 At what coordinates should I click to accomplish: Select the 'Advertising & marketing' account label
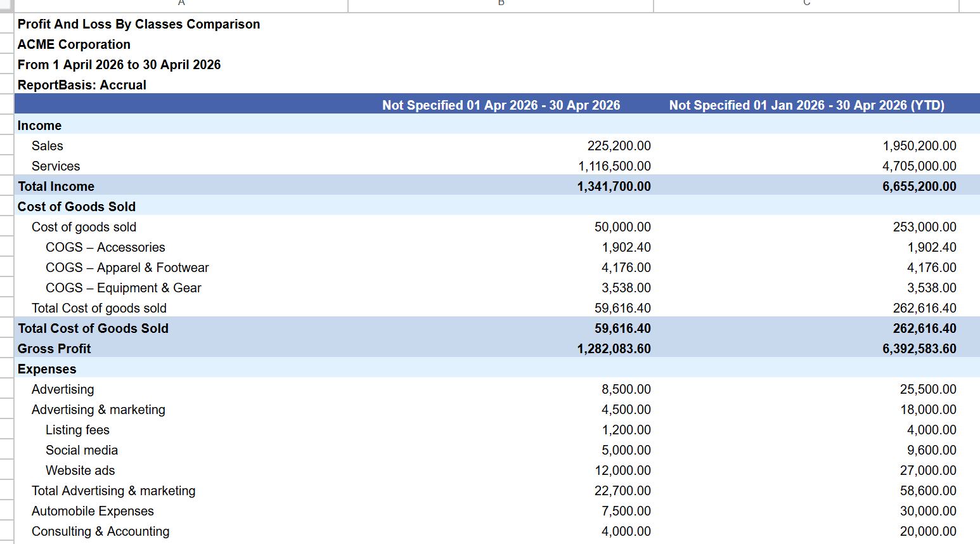click(x=98, y=410)
